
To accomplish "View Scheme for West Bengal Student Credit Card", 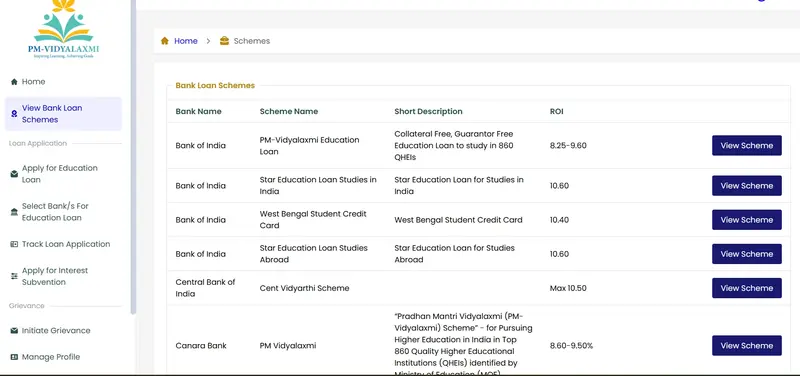I will point(746,220).
